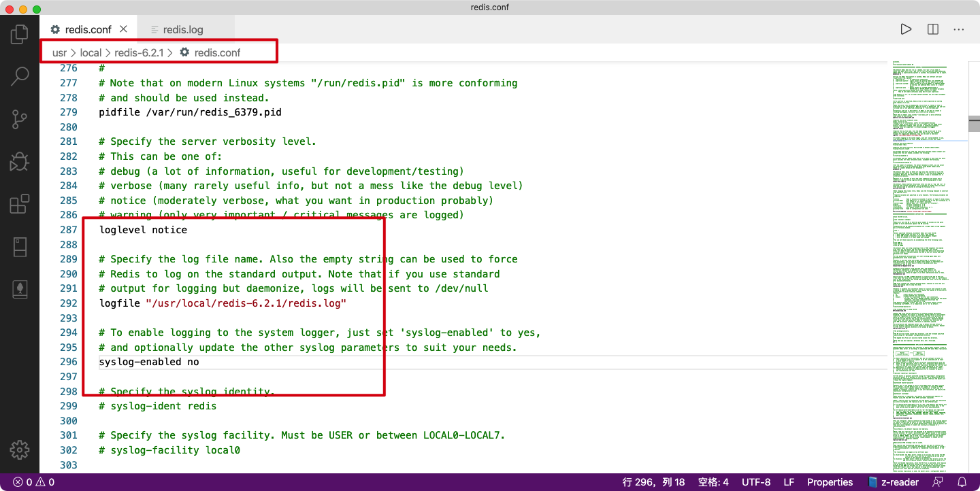Open the Search view in the activity bar
Screen dimensions: 980x491
click(x=20, y=76)
